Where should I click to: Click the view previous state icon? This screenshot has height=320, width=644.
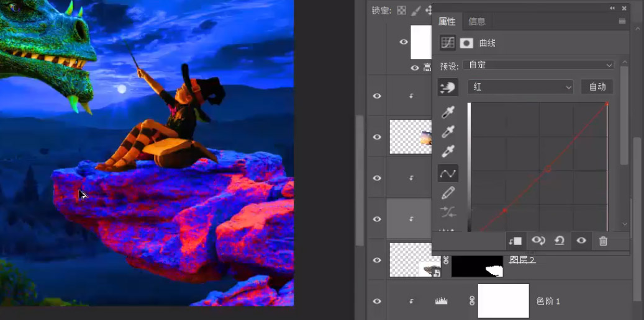point(538,241)
